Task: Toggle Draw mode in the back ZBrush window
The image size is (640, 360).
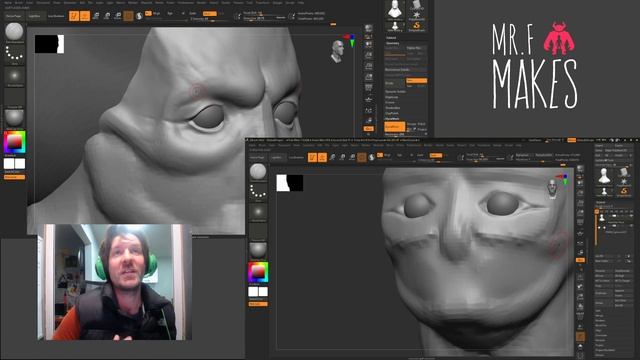Action: click(x=85, y=16)
